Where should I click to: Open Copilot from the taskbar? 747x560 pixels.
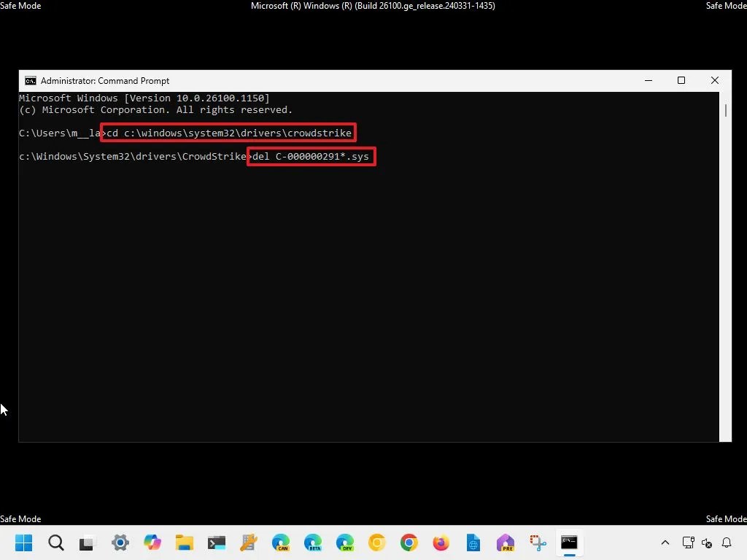(152, 542)
